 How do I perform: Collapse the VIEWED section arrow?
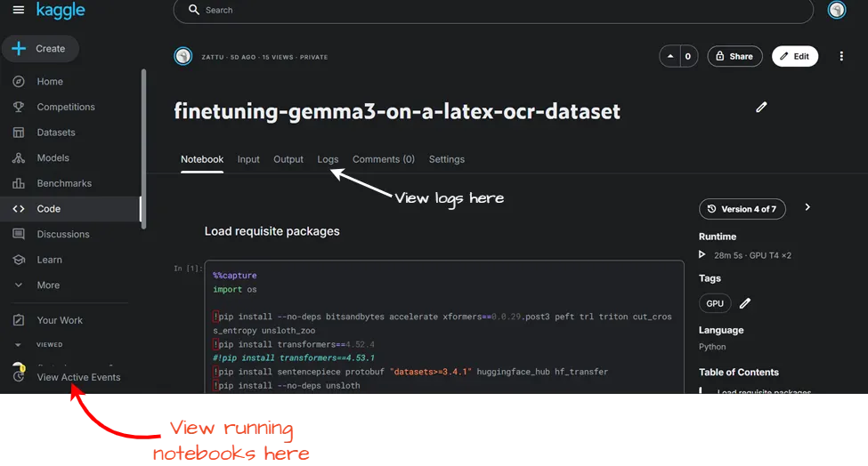pos(18,345)
